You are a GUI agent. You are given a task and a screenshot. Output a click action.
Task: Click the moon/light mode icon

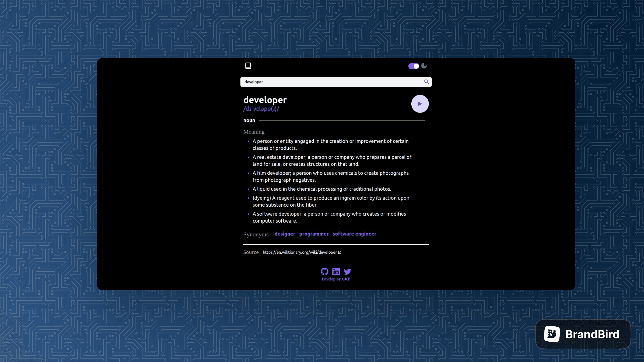[424, 66]
